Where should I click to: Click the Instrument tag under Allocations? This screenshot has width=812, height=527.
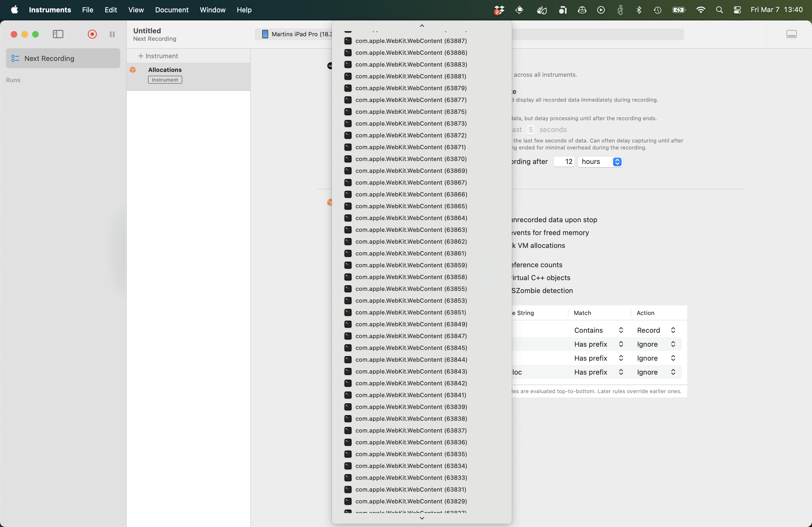coord(165,80)
